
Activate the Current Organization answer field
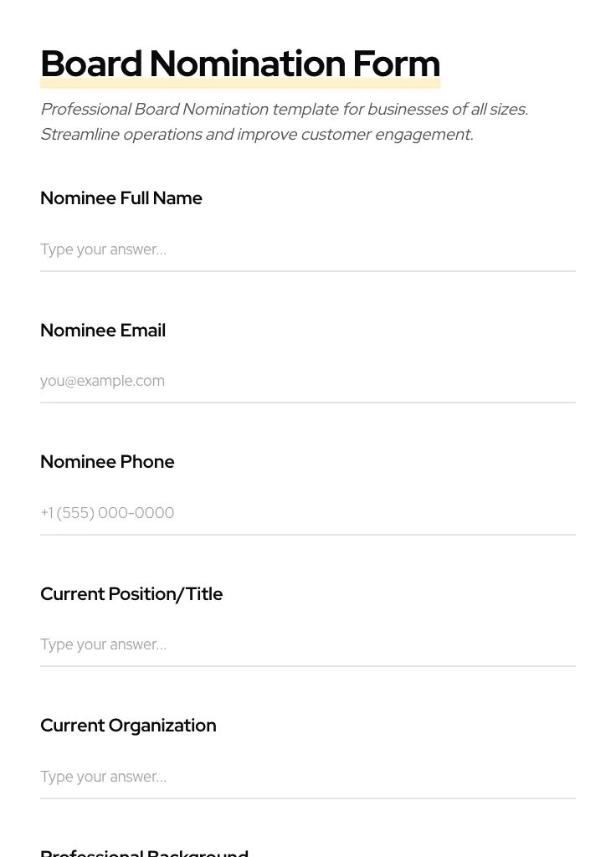click(x=307, y=777)
